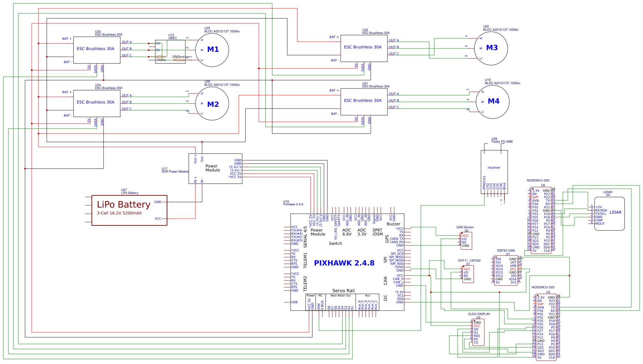Click the NODEMCU-32S U5 label

coord(538,181)
